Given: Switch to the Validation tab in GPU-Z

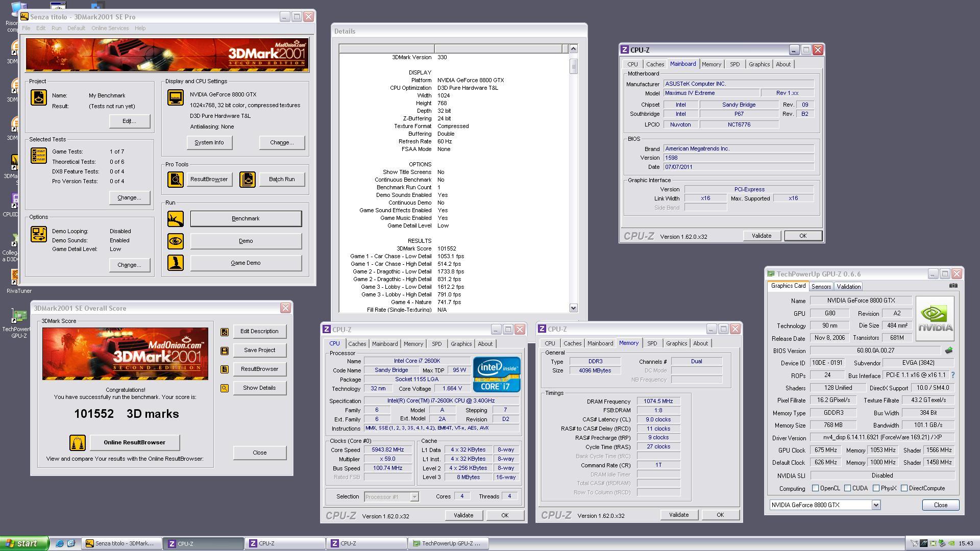Looking at the screenshot, I should [849, 287].
